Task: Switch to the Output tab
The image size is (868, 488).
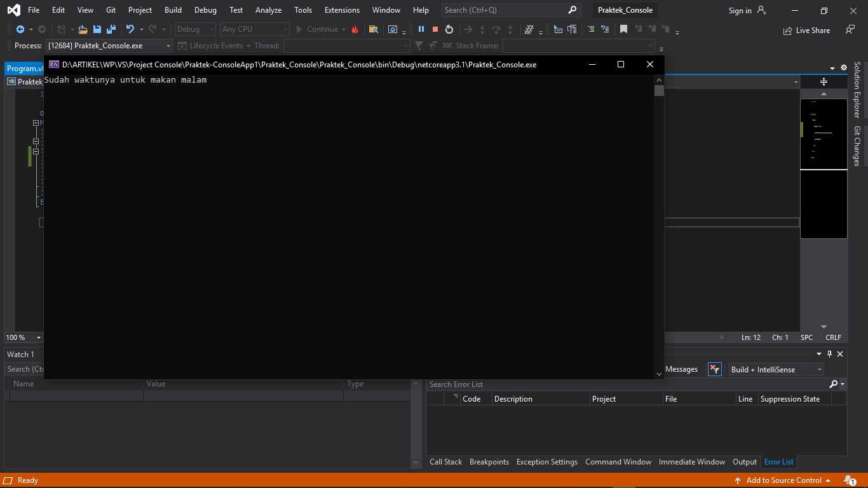Action: click(x=745, y=462)
